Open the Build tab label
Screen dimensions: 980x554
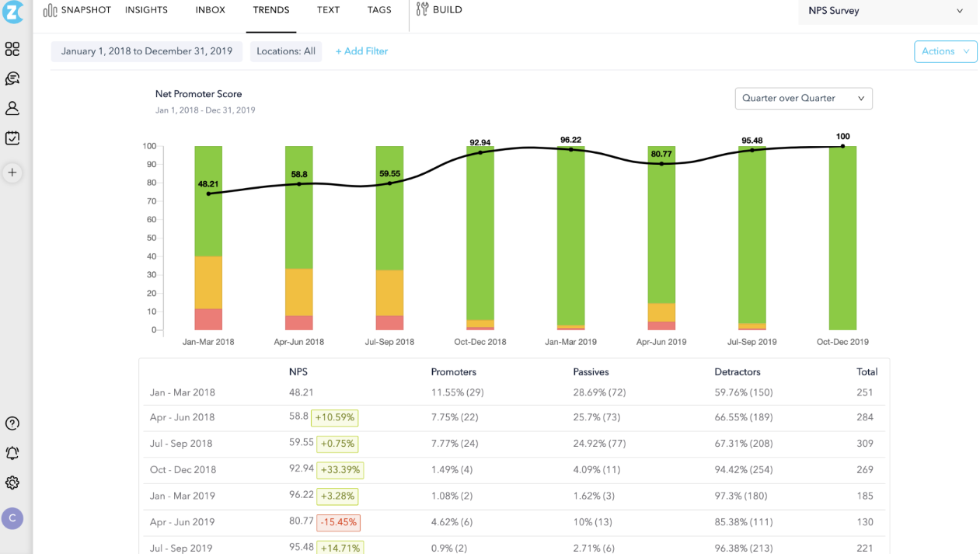(448, 10)
